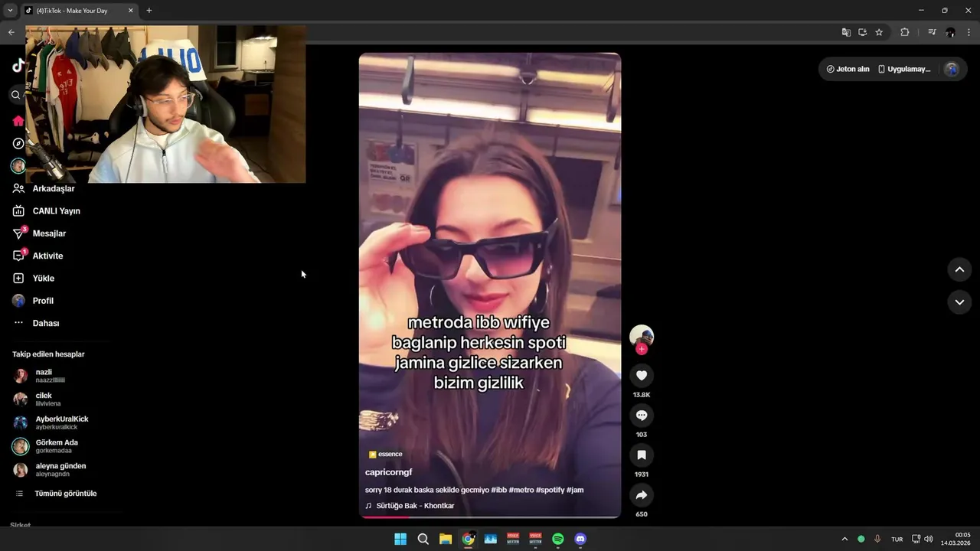
Task: Open Spotify from the taskbar
Action: click(558, 539)
